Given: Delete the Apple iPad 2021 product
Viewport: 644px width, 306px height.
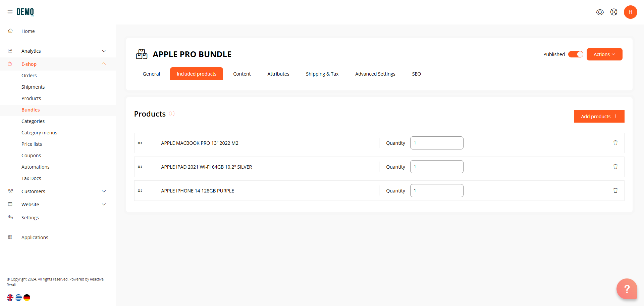Looking at the screenshot, I should point(615,167).
